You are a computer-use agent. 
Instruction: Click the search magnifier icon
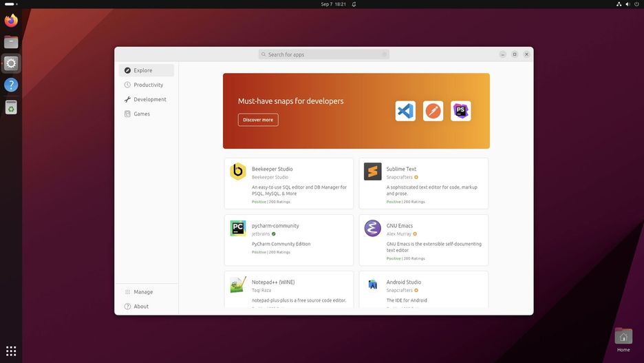pos(264,54)
